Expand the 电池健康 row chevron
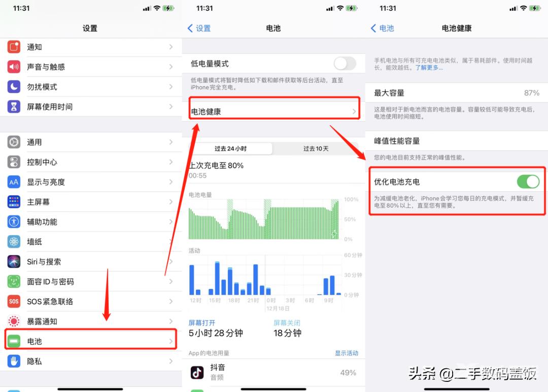This screenshot has height=392, width=548. pyautogui.click(x=354, y=112)
